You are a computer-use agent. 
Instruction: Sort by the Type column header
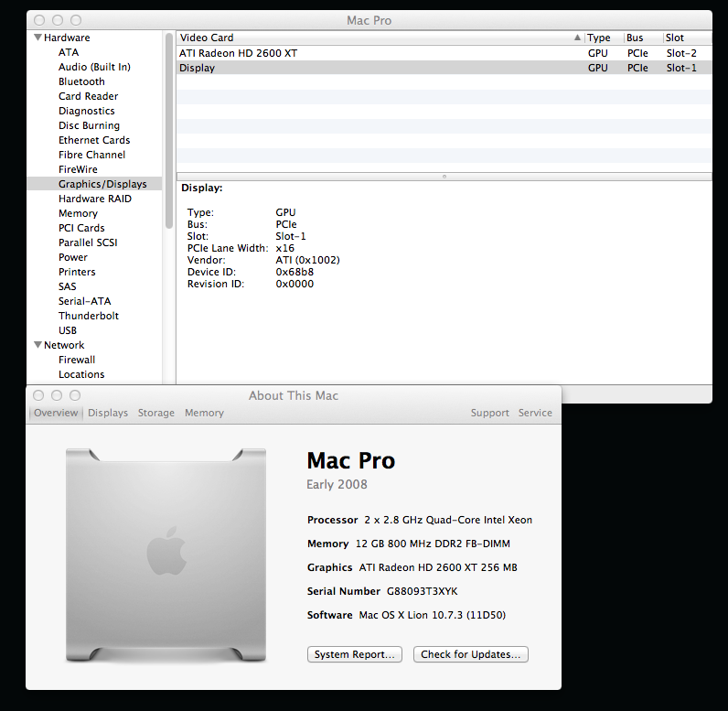(604, 38)
